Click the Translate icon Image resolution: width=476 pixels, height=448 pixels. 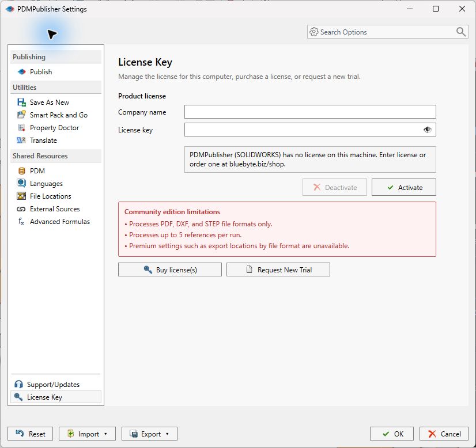tap(21, 140)
